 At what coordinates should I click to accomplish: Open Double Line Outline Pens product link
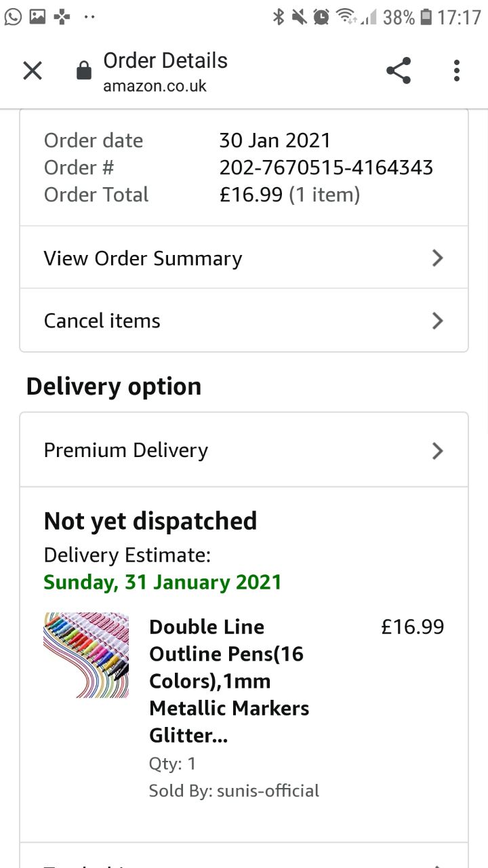[x=229, y=680]
